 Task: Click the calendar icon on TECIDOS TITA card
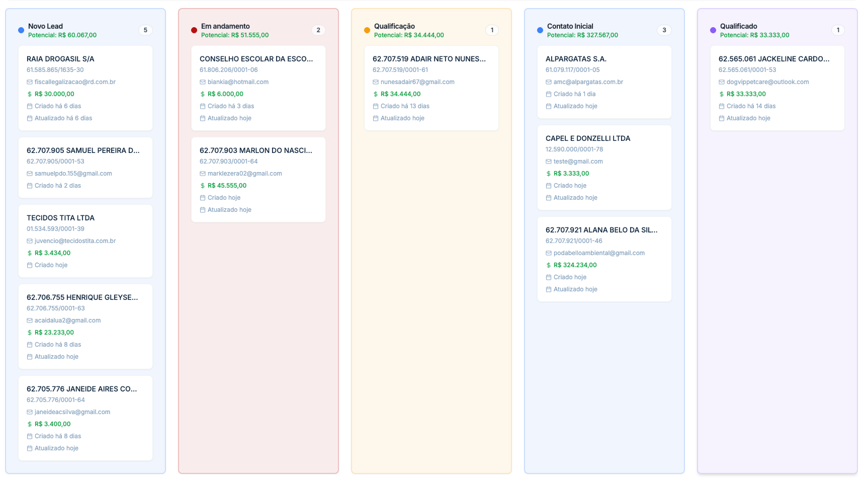pos(29,265)
